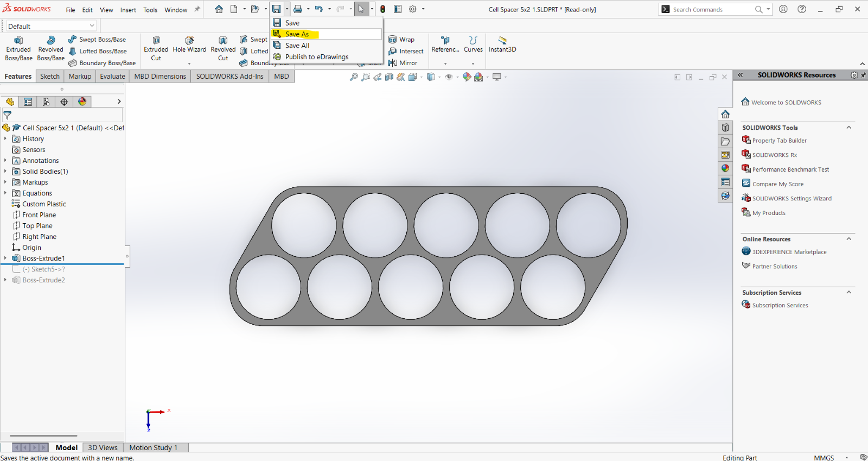Image resolution: width=868 pixels, height=461 pixels.
Task: Choose Save All from the dropdown
Action: [327, 46]
